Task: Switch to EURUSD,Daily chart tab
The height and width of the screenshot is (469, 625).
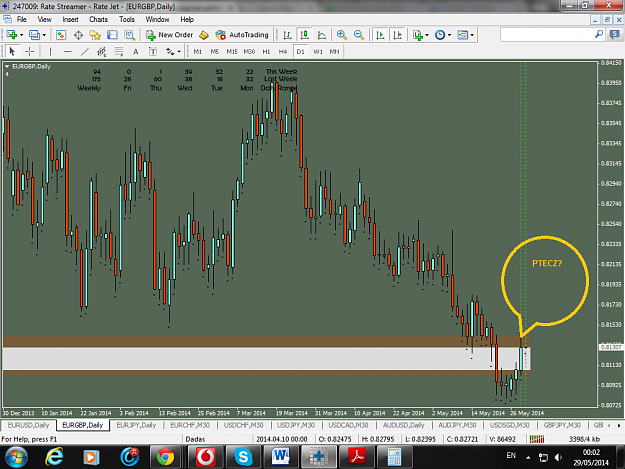Action: point(28,425)
